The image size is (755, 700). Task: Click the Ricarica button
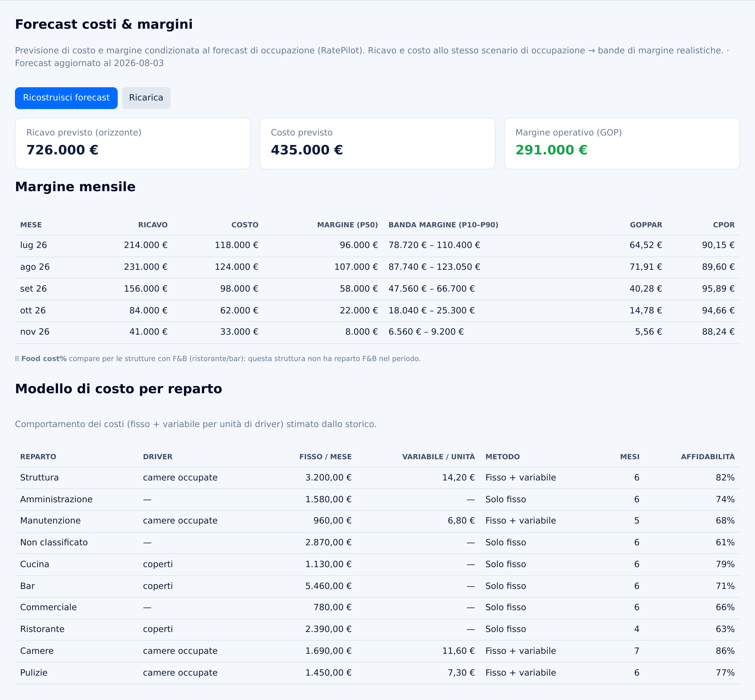pyautogui.click(x=146, y=98)
